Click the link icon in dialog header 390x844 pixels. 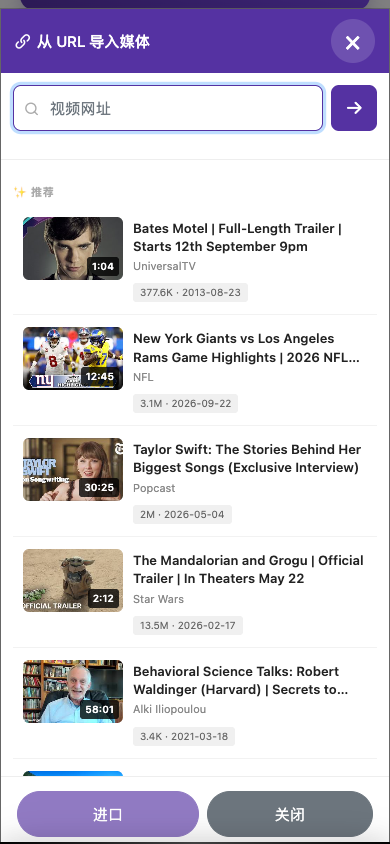[x=23, y=41]
